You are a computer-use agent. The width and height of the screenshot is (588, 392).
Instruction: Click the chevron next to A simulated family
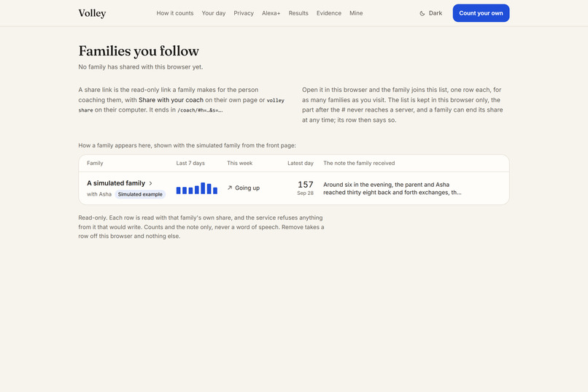point(151,183)
